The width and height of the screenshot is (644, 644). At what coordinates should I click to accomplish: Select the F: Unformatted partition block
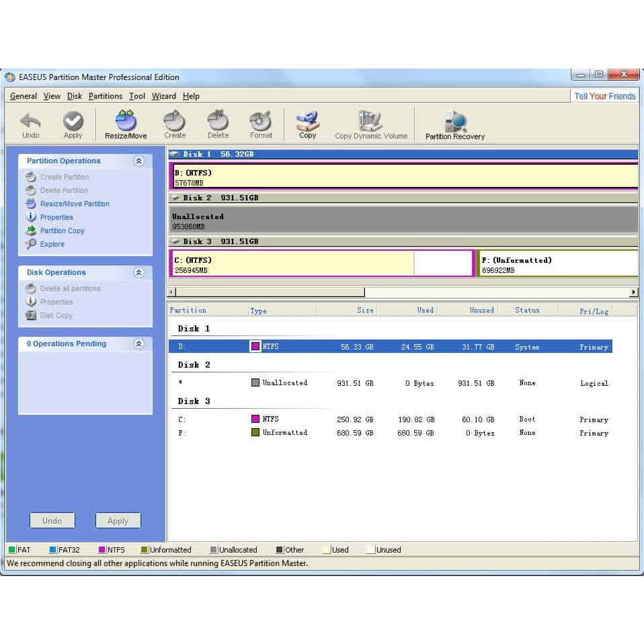tap(557, 264)
